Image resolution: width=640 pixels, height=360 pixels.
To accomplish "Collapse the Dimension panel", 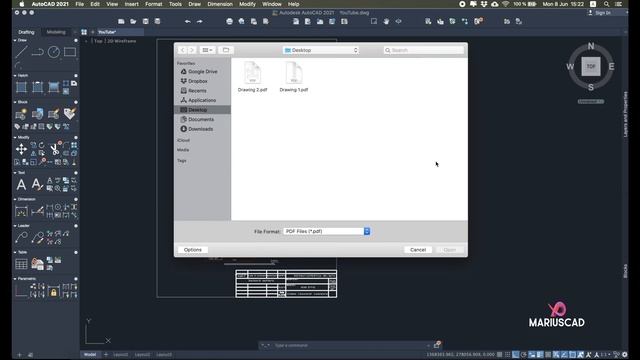I will pos(15,199).
